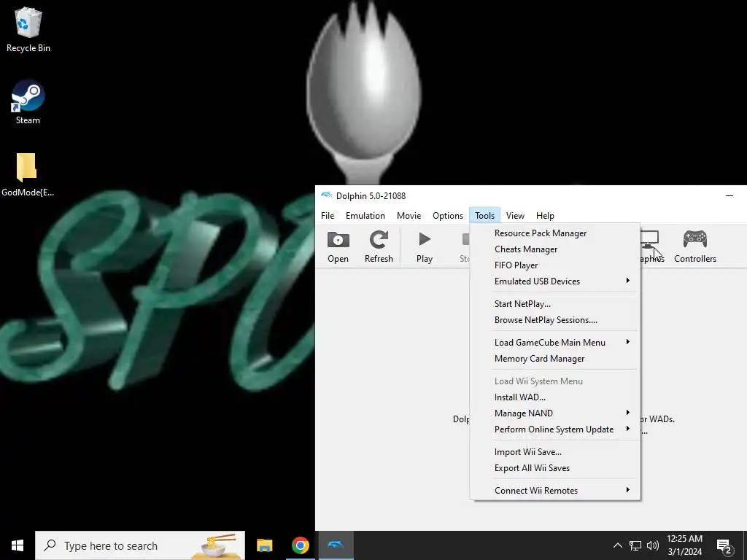The width and height of the screenshot is (747, 560).
Task: Choose Export All Wii Saves
Action: coord(555,468)
